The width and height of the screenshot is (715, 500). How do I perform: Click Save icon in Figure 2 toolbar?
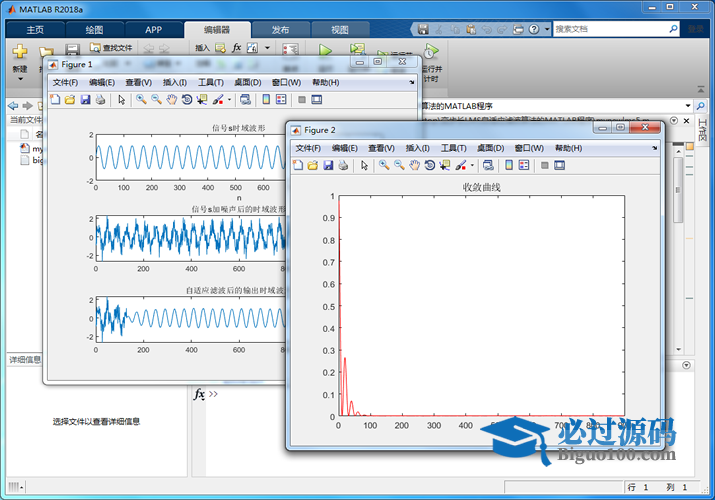coord(328,165)
